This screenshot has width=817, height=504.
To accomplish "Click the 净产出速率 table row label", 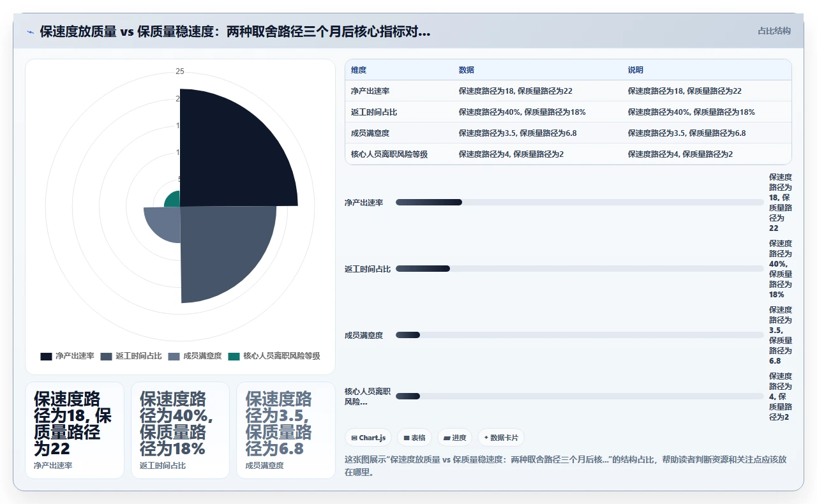I will (370, 91).
